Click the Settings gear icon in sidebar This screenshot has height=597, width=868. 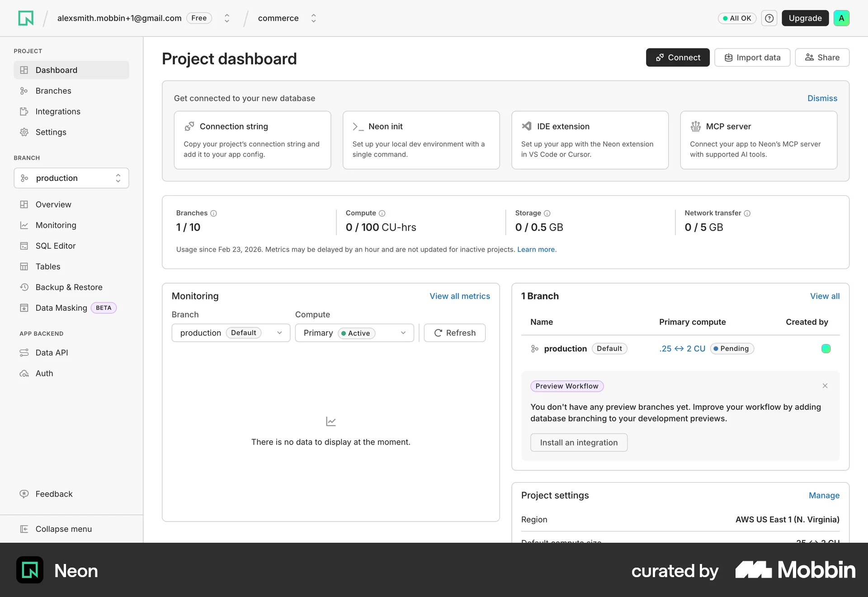coord(24,132)
